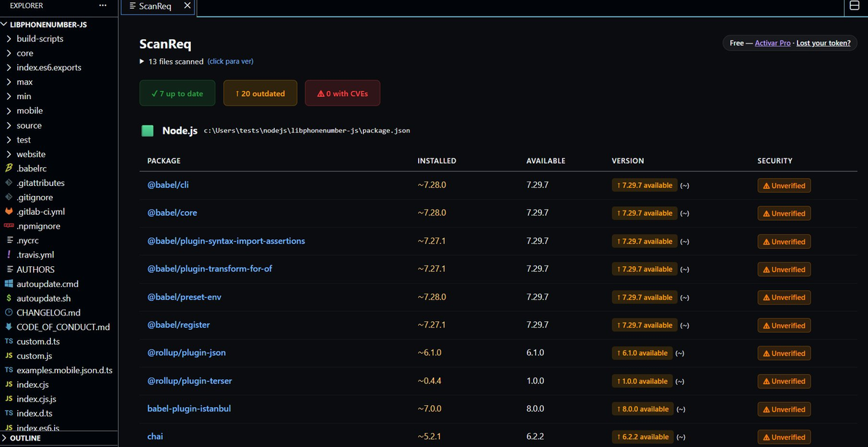Open the .babelrc file icon

pyautogui.click(x=9, y=169)
